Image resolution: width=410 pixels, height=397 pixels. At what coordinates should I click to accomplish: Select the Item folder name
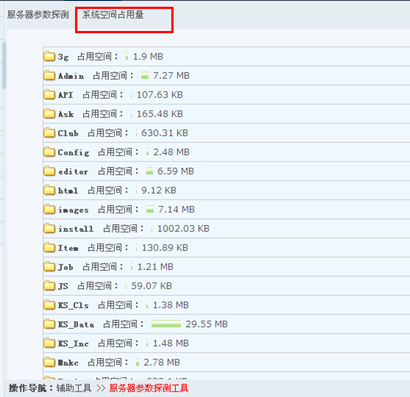pos(68,248)
